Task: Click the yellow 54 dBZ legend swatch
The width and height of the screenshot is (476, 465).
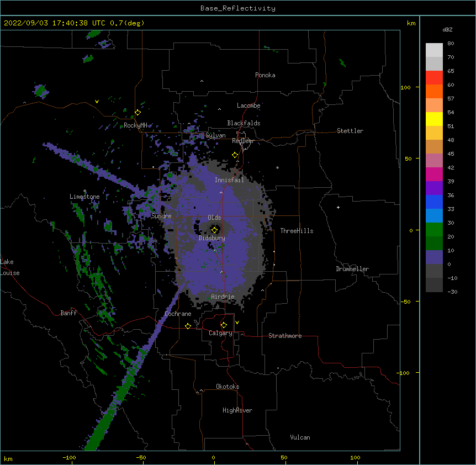Action: [x=434, y=119]
